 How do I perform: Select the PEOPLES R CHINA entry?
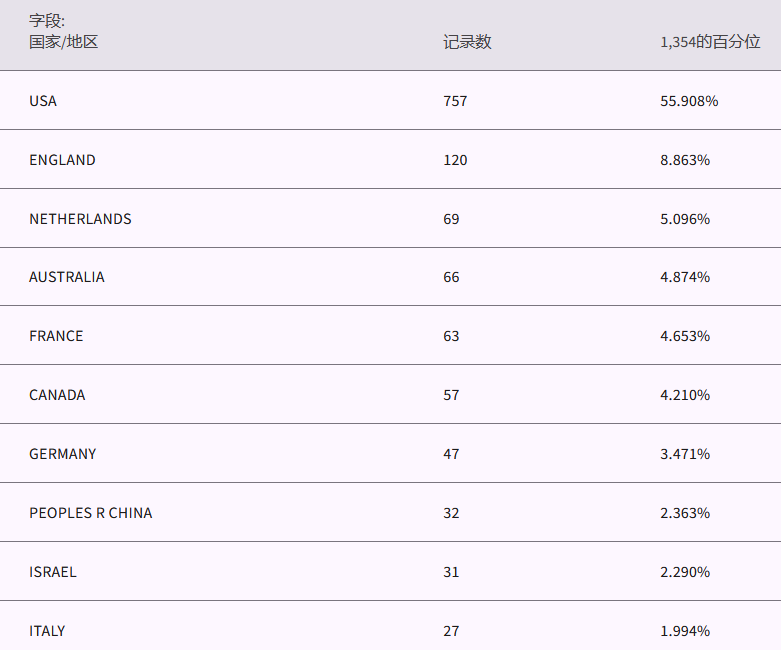coord(91,513)
